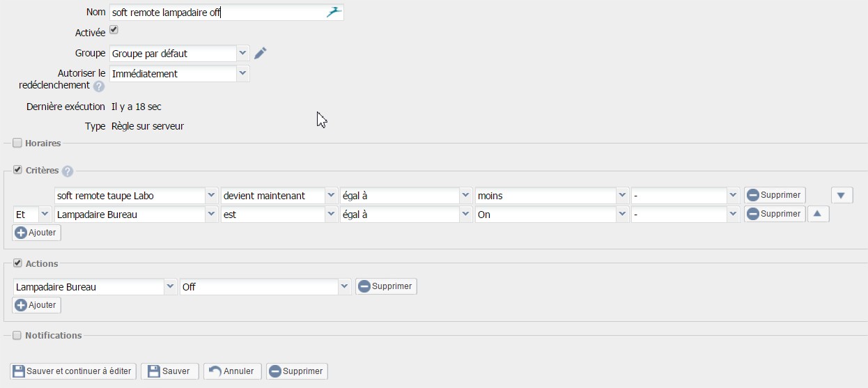This screenshot has height=388, width=868.
Task: Enable the Horaires section checkbox
Action: (17, 143)
